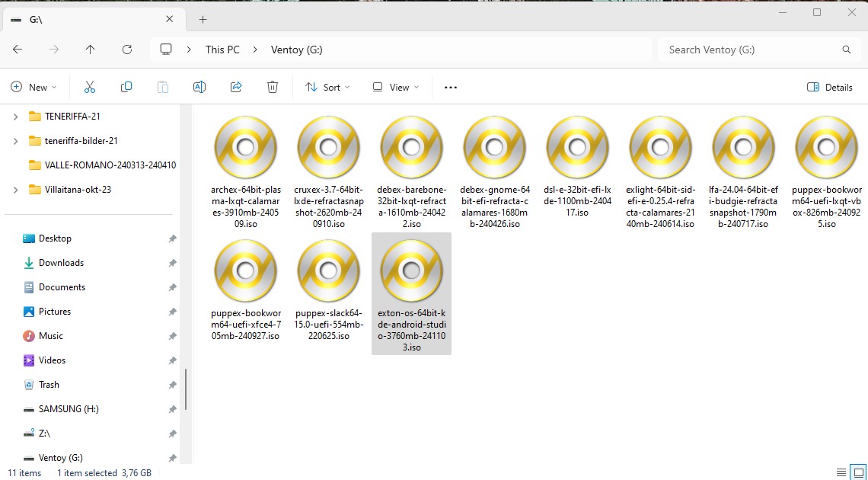Go back with the Back arrow
This screenshot has width=868, height=480.
click(x=18, y=50)
